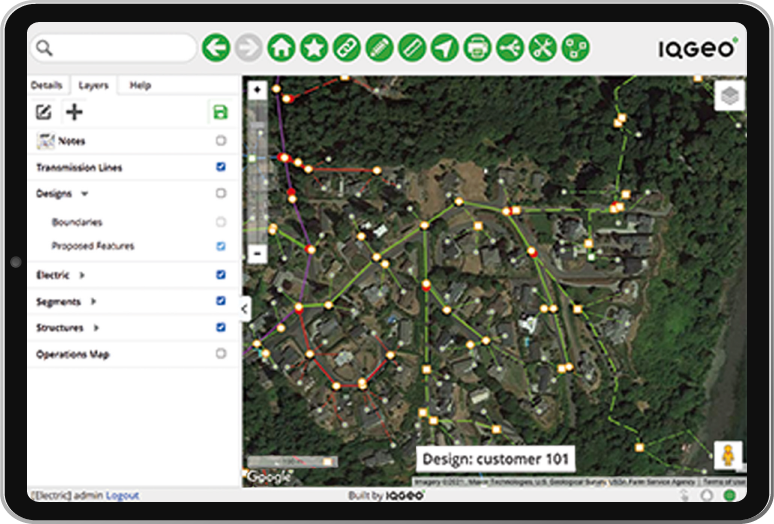Click the green back arrow button

coord(216,47)
